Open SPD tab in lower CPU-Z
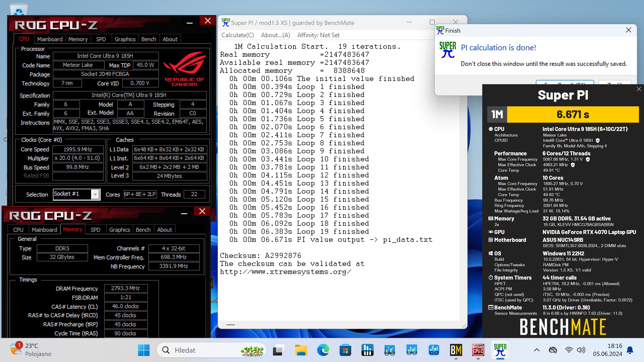The image size is (644, 362). 95,230
